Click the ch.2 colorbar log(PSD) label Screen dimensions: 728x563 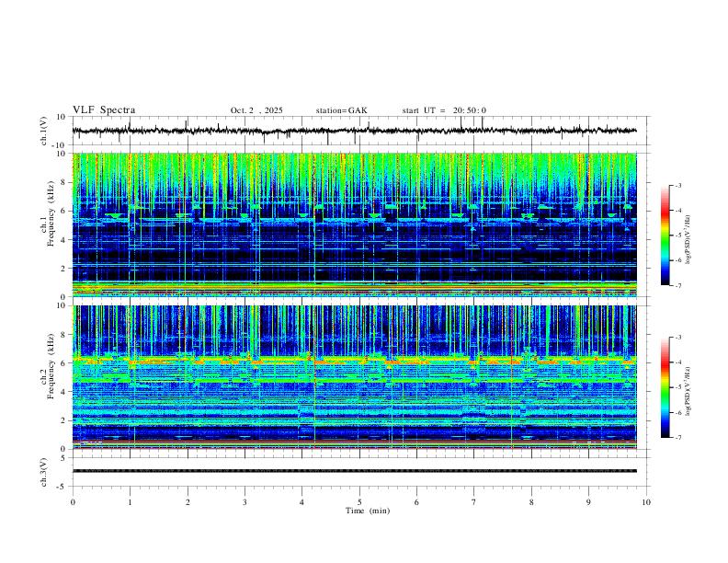click(688, 391)
